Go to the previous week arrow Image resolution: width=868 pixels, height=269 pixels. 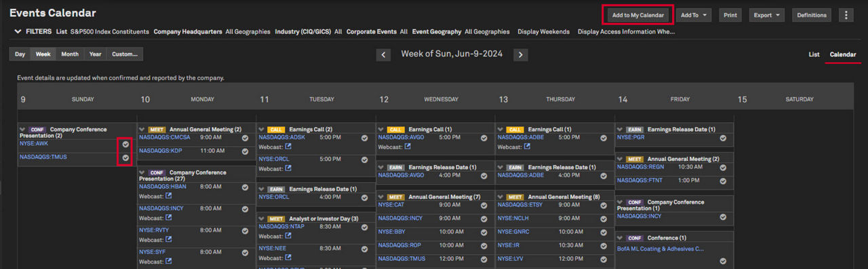[384, 55]
